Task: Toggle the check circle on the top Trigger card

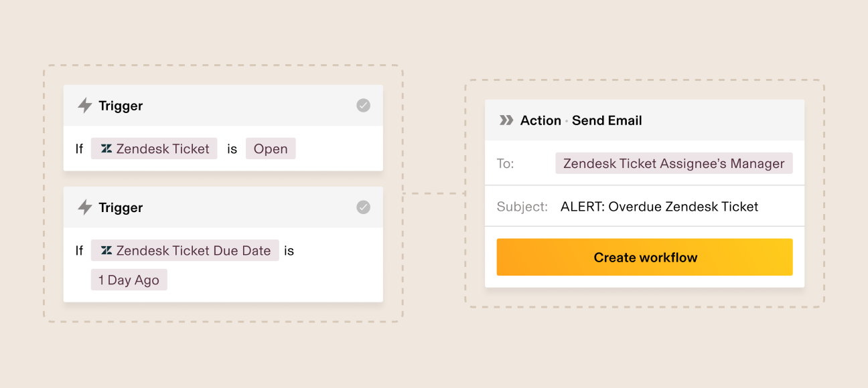Action: (363, 106)
